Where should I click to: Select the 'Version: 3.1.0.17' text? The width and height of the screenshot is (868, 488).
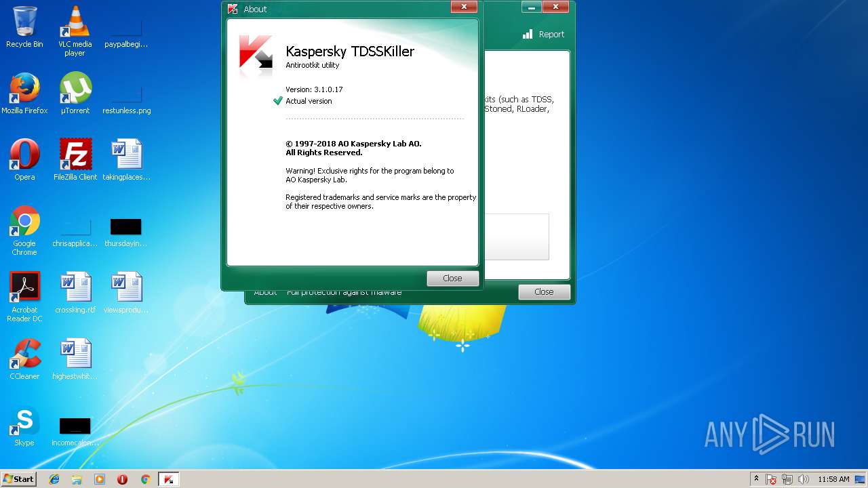(314, 89)
